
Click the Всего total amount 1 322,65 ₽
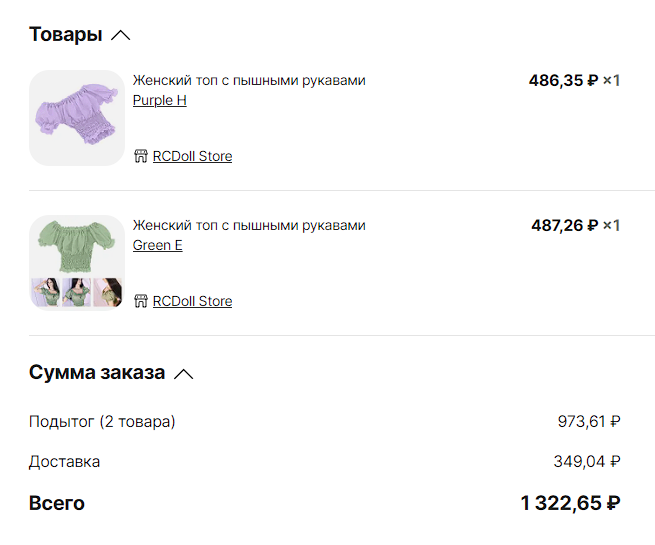click(570, 503)
